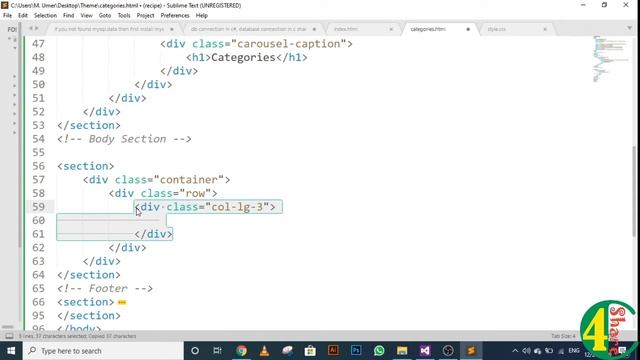Open the Goto menu

point(105,16)
